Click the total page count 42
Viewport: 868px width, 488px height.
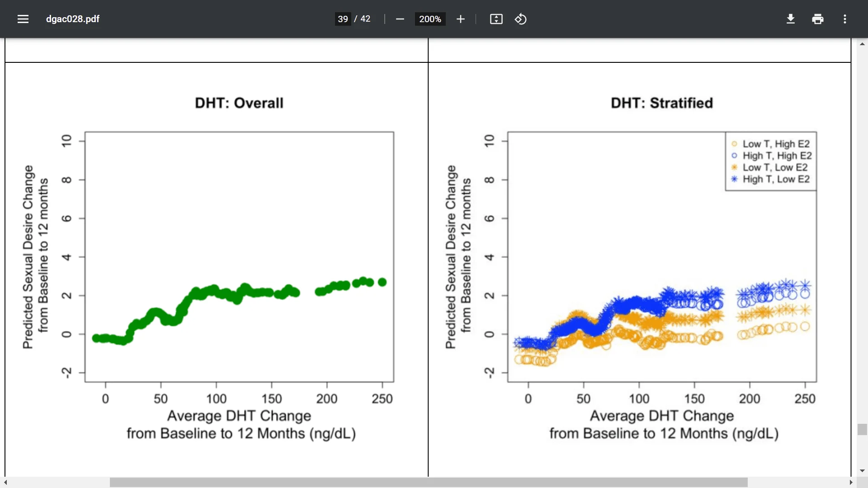[x=365, y=19]
